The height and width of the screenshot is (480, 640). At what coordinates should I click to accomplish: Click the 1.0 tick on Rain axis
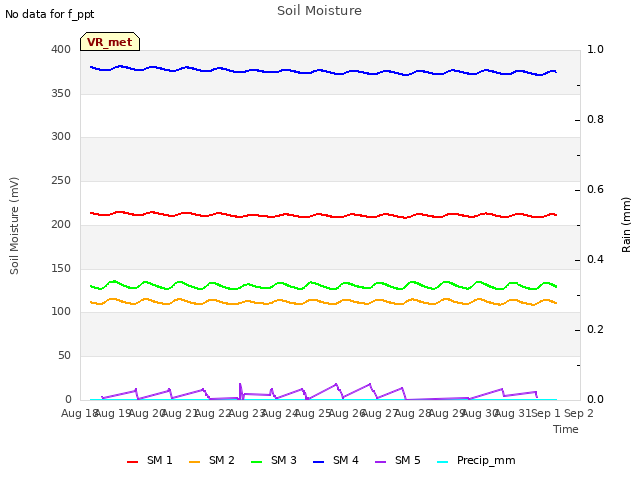tap(595, 49)
